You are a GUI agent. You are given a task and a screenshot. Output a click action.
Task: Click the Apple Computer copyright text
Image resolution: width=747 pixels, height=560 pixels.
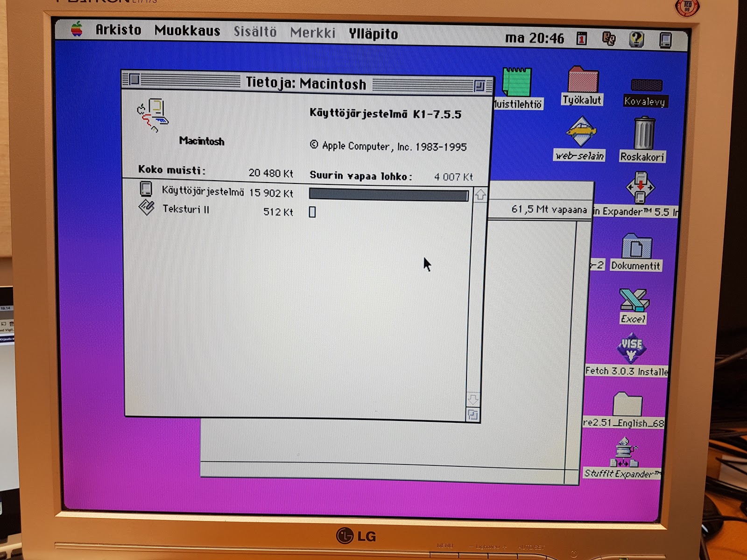[388, 146]
